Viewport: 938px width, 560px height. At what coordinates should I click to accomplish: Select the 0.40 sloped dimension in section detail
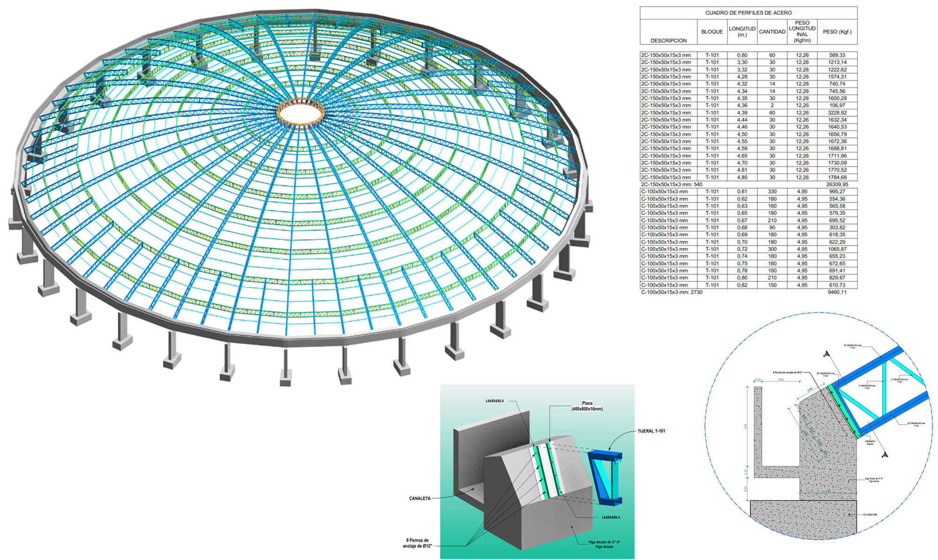(810, 390)
